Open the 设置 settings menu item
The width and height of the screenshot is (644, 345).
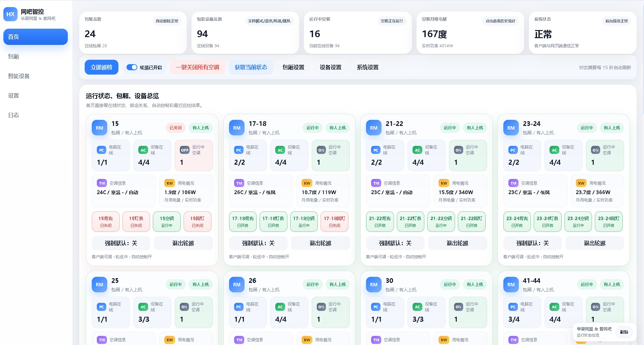tap(35, 96)
